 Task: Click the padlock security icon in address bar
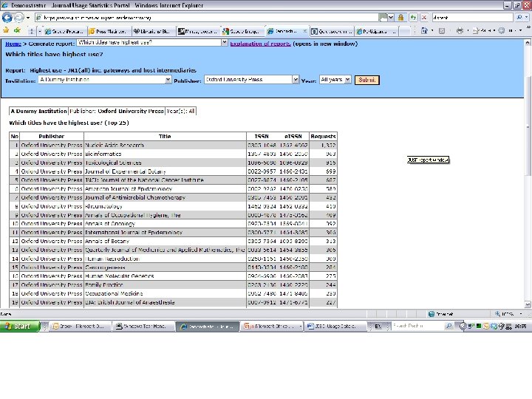400,17
